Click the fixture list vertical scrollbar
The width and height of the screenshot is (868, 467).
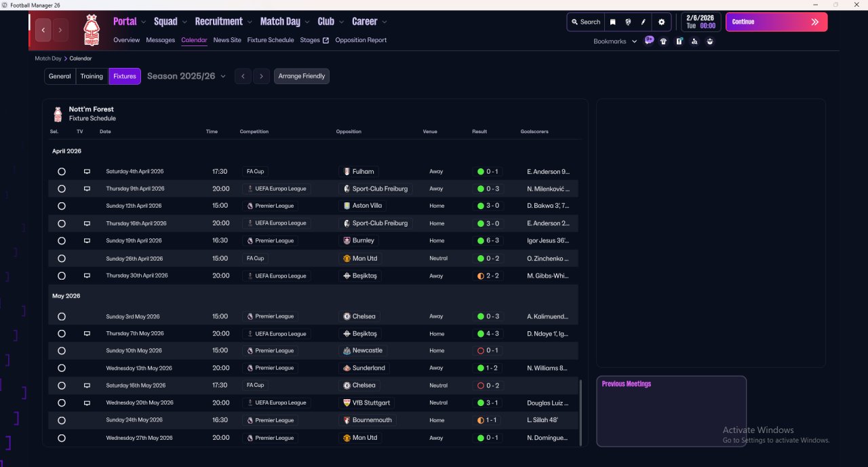click(x=580, y=413)
